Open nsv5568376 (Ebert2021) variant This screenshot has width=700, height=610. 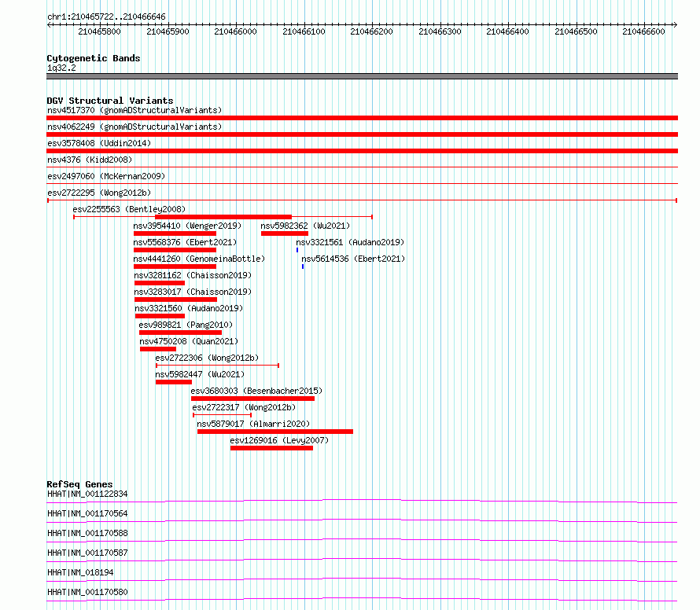[185, 242]
